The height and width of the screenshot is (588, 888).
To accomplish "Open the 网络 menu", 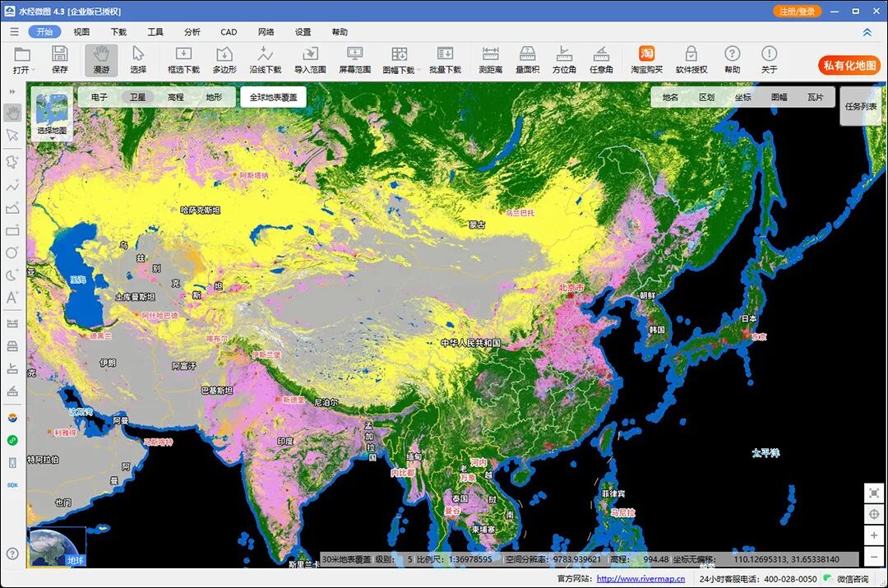I will 266,32.
